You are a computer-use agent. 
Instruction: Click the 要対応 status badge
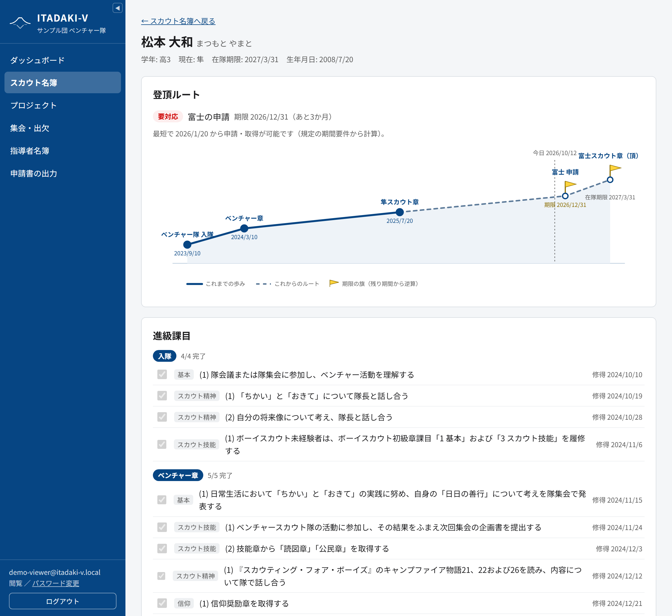point(168,117)
